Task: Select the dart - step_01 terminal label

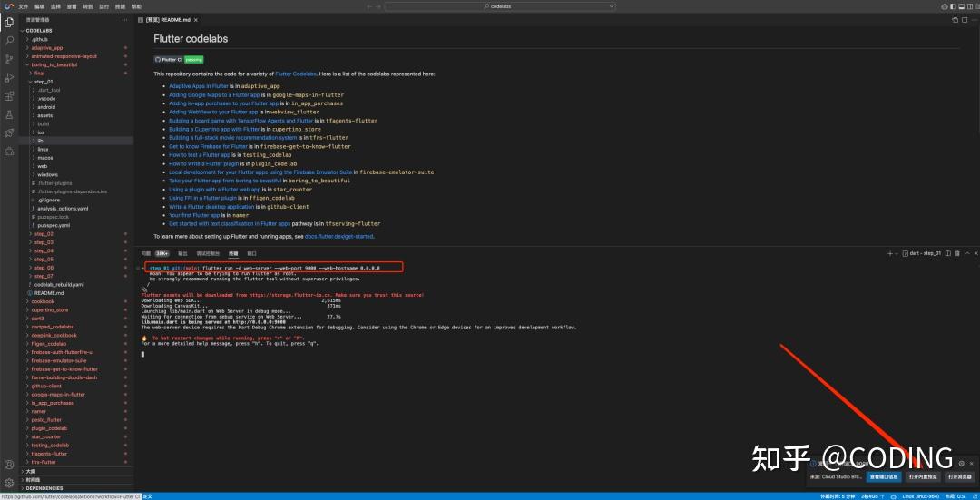Action: pyautogui.click(x=923, y=253)
